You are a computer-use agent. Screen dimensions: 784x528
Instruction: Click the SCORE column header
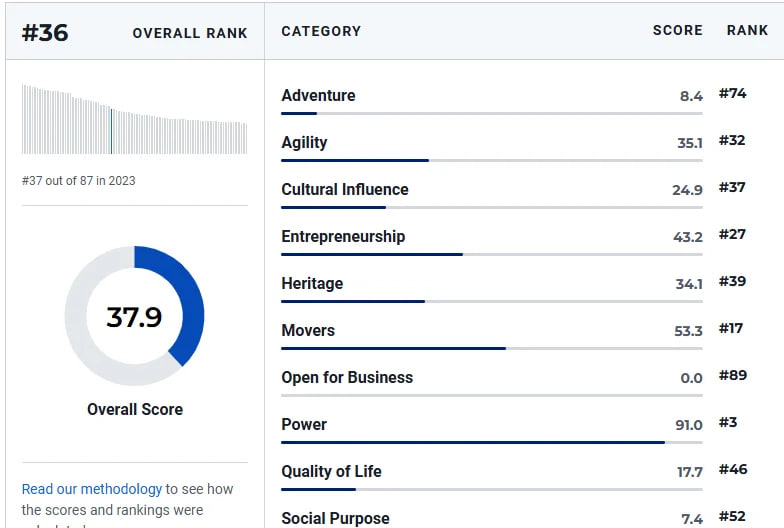click(x=678, y=30)
